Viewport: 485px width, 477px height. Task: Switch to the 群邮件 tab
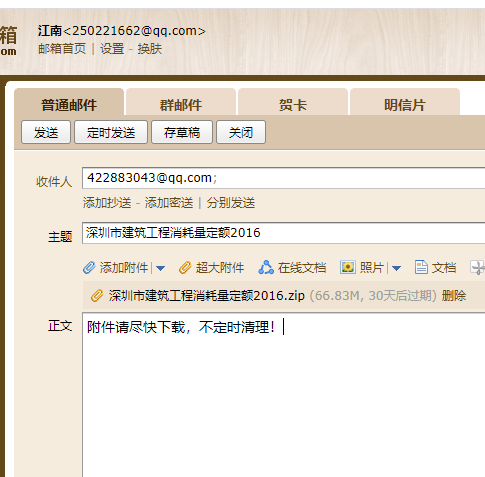pos(181,102)
